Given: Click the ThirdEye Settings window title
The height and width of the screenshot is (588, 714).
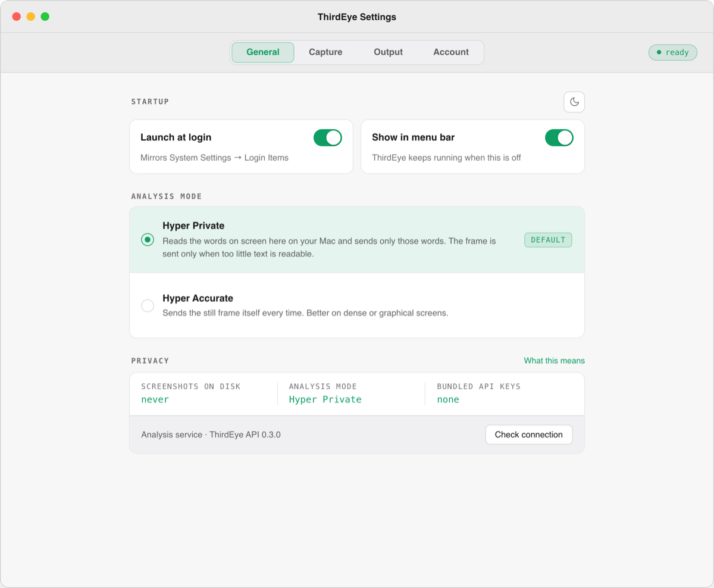Looking at the screenshot, I should (x=357, y=17).
